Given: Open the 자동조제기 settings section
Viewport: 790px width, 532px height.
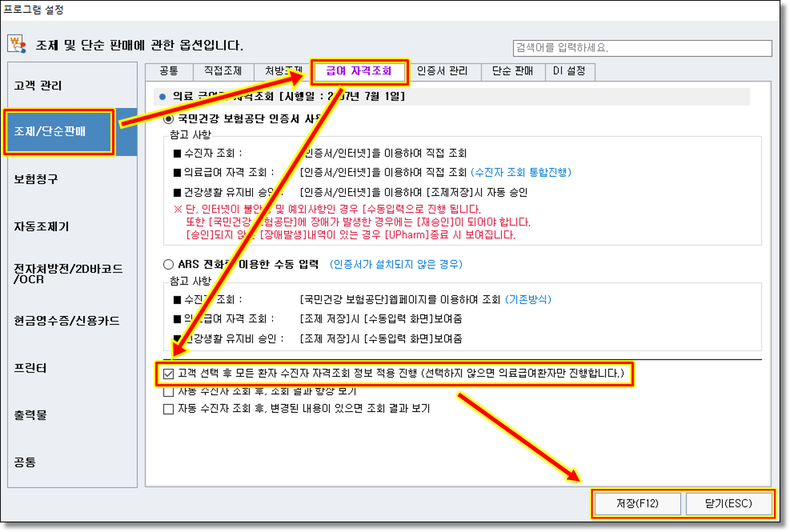Looking at the screenshot, I should 41,226.
